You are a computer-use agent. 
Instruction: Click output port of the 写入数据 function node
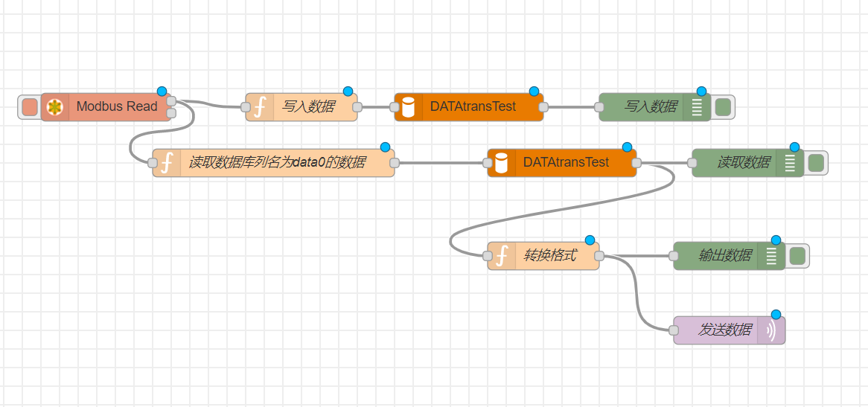(x=357, y=107)
